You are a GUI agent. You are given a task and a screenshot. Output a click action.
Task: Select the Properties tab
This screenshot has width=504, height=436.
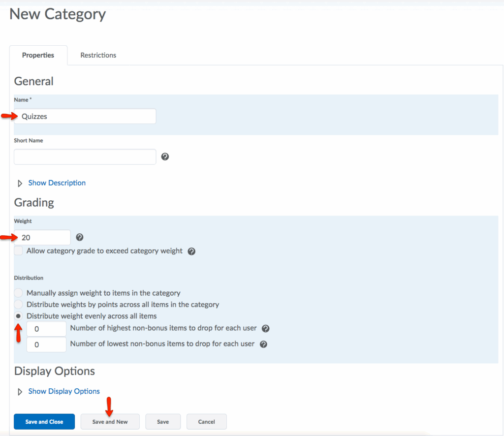click(x=38, y=55)
